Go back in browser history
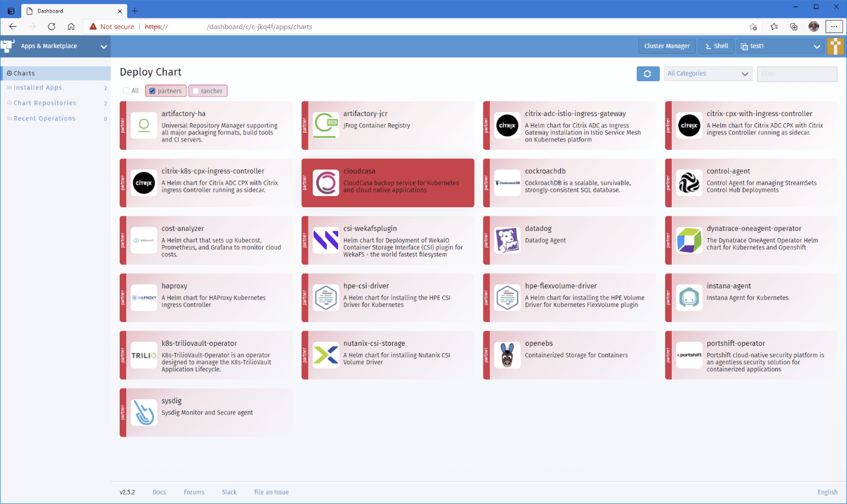847x504 pixels. tap(13, 26)
